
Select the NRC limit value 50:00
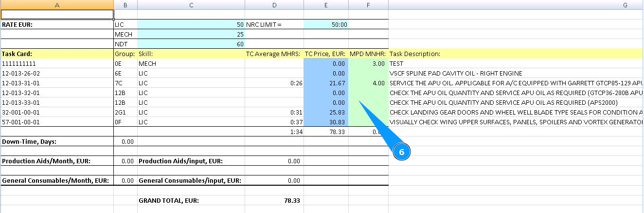click(326, 24)
